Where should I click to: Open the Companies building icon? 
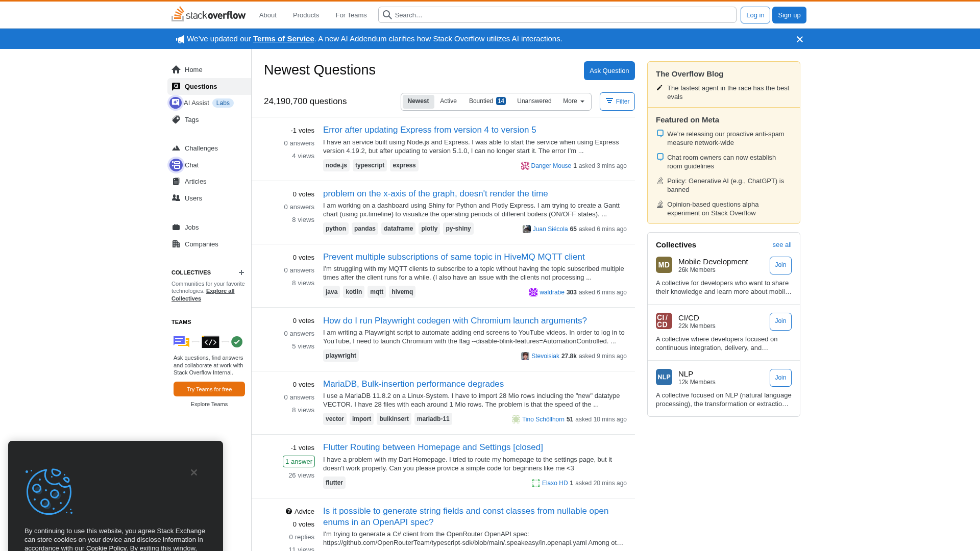[176, 244]
